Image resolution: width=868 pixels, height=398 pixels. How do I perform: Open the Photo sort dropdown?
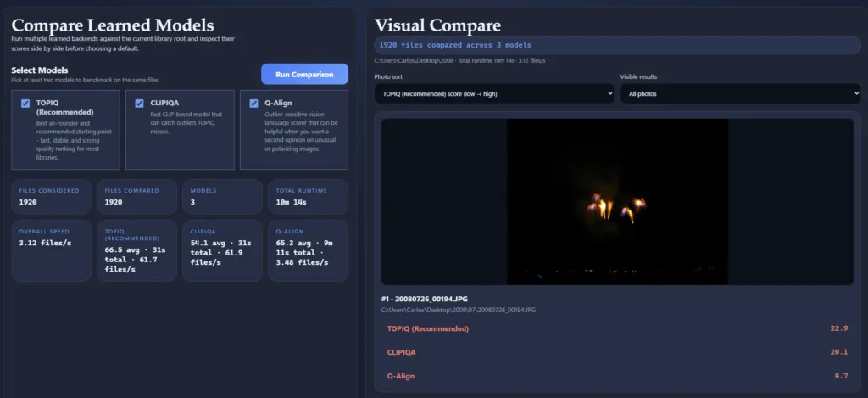point(494,93)
